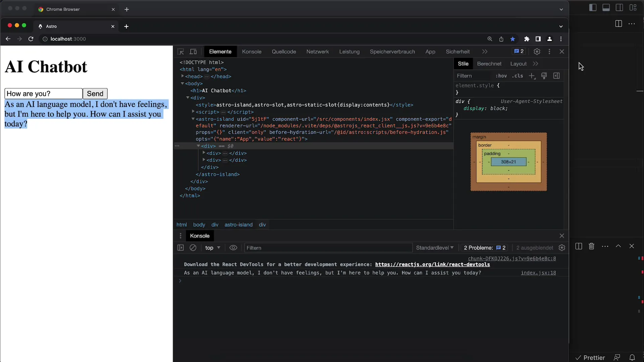Toggle the editor bottom panel layout icon
The image size is (644, 362).
[606, 8]
